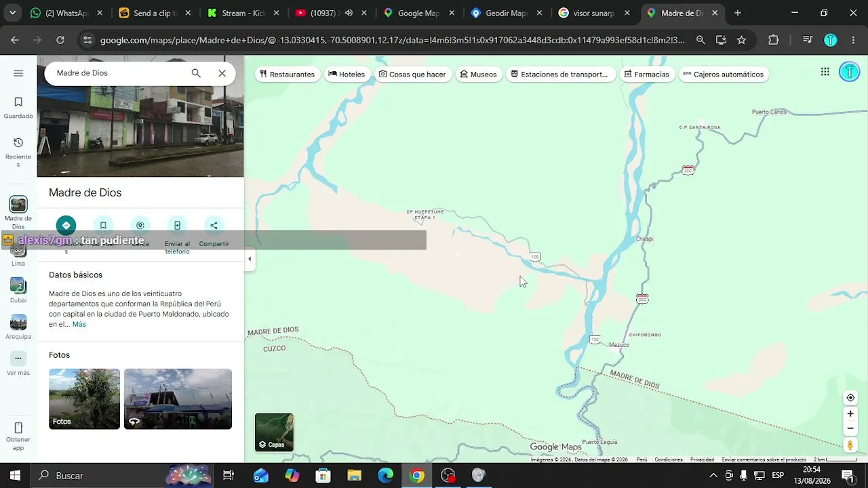Click the Perú footer link
The image size is (868, 488).
(x=642, y=460)
